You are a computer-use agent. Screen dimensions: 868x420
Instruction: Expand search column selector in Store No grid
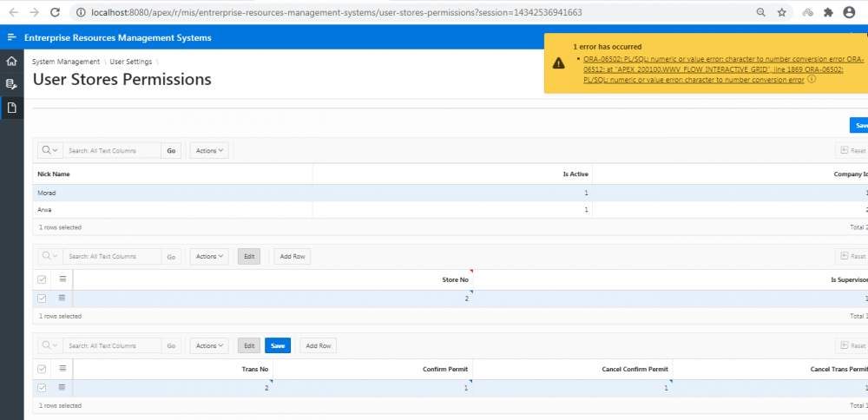click(49, 257)
